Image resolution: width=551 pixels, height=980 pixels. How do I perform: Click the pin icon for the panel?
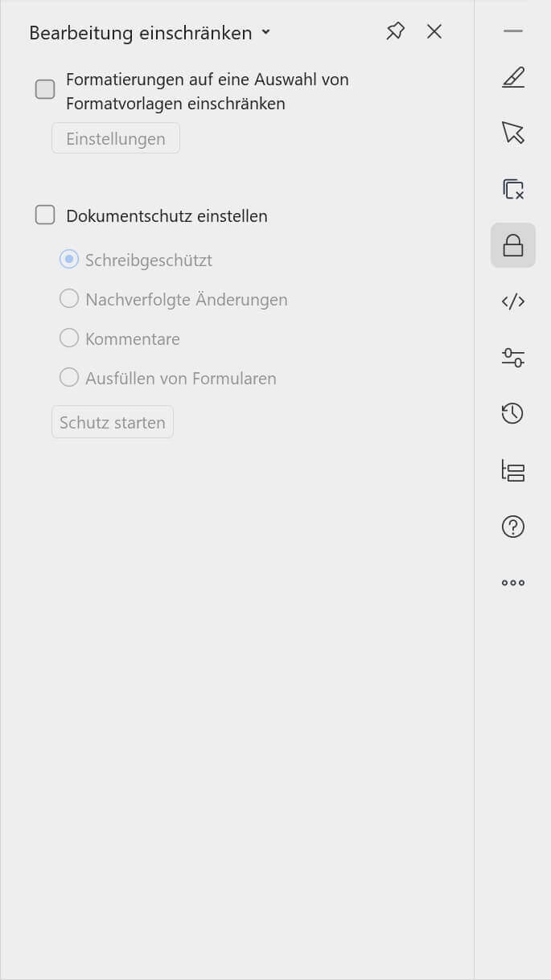click(x=395, y=31)
